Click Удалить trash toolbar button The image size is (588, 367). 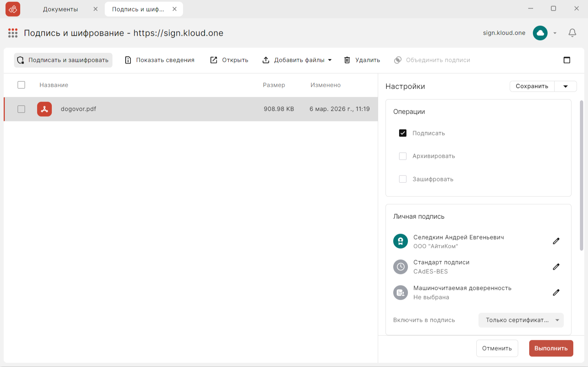point(362,60)
